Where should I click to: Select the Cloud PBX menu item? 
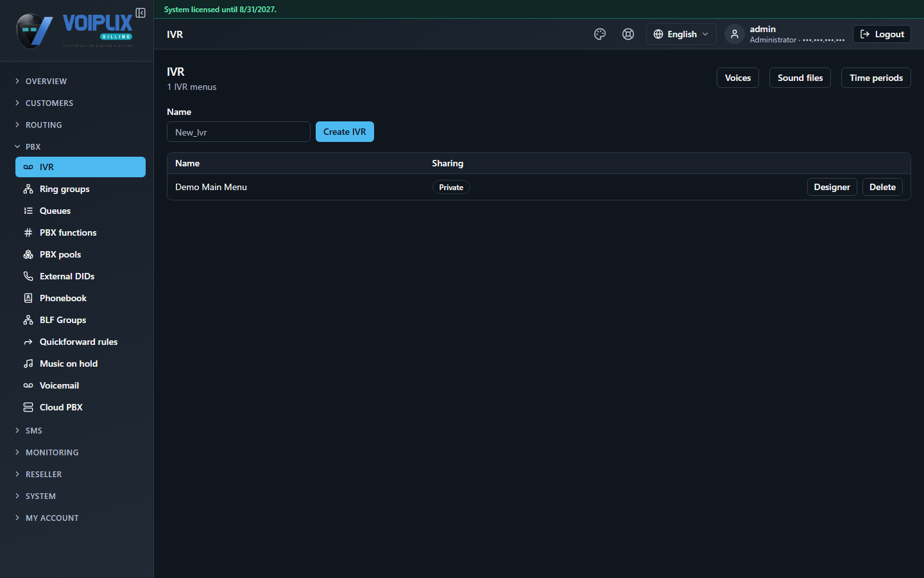(80, 407)
